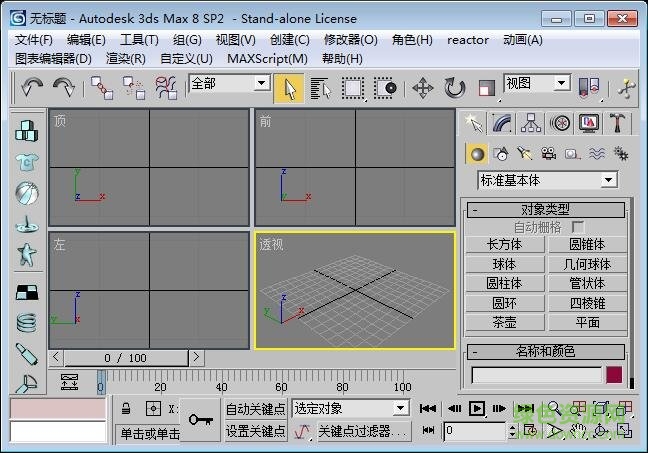Click the 长方体 box button

pyautogui.click(x=504, y=245)
